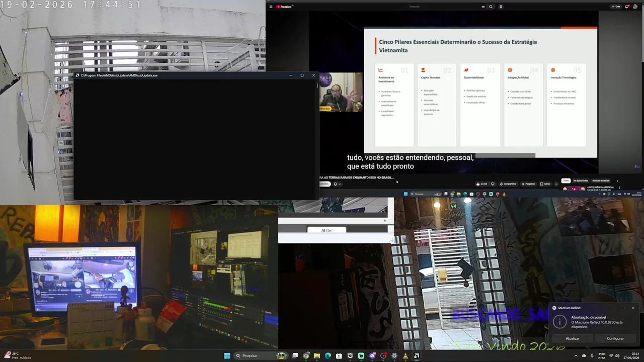
Task: Go to the YouTube Premium home logo
Action: tap(285, 7)
